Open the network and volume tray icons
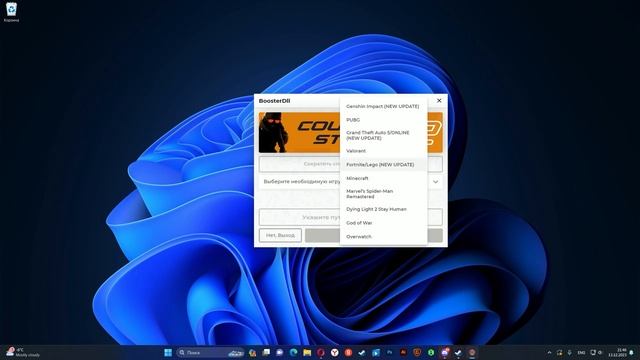The height and width of the screenshot is (360, 640). pyautogui.click(x=596, y=353)
